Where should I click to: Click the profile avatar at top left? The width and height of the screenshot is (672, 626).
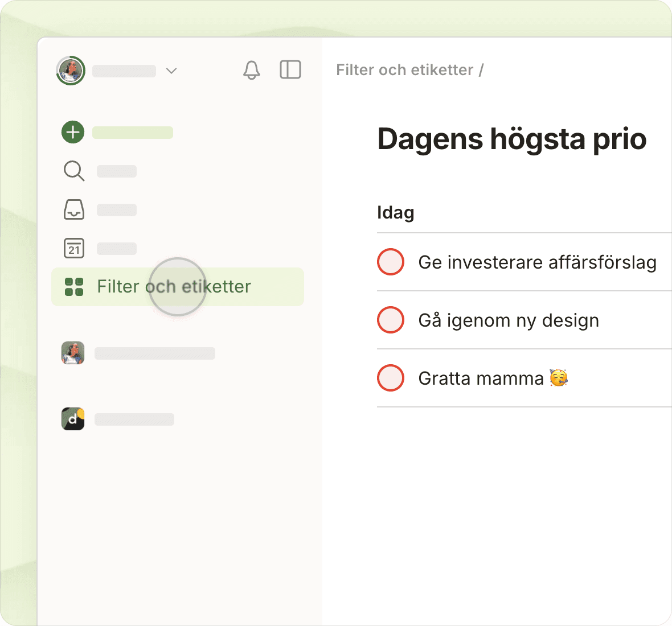(71, 71)
